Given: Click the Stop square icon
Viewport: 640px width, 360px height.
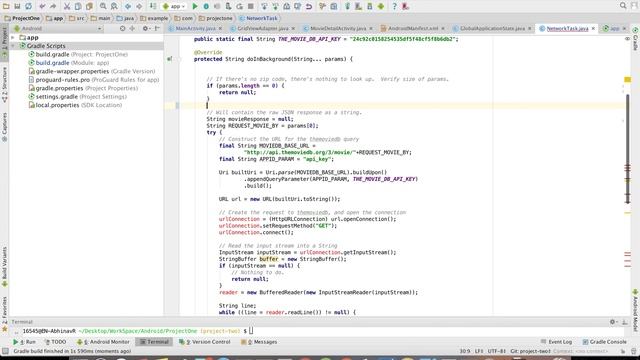Looking at the screenshot, I should pos(251,6).
